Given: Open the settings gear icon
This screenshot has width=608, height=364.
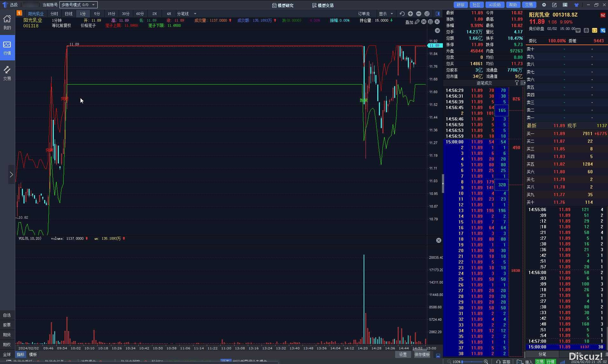Looking at the screenshot, I should click(x=544, y=5).
